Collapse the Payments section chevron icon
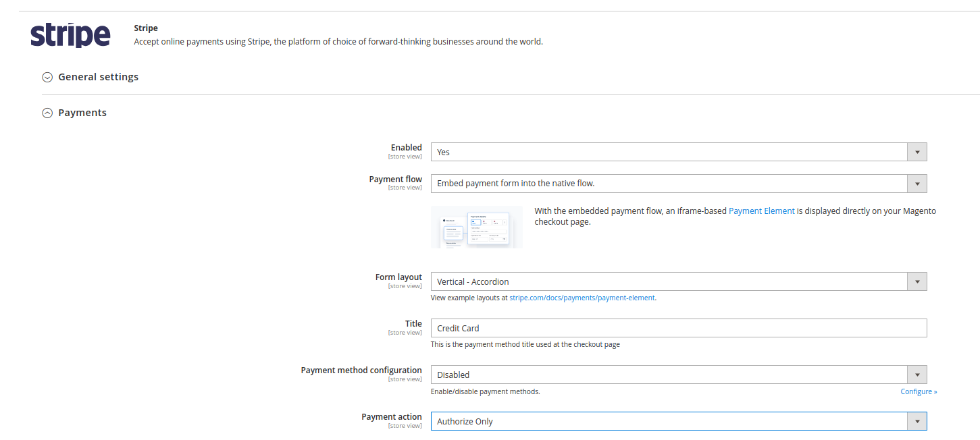Image resolution: width=980 pixels, height=440 pixels. (47, 113)
